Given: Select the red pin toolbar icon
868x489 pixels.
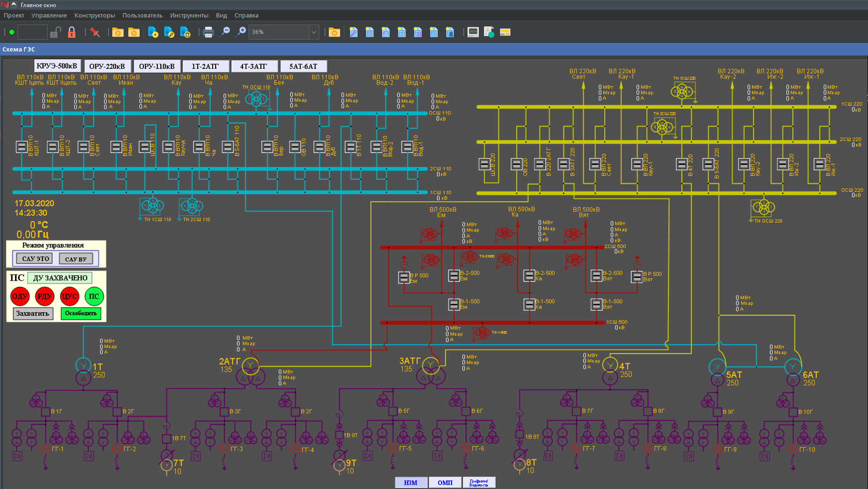Looking at the screenshot, I should (95, 32).
